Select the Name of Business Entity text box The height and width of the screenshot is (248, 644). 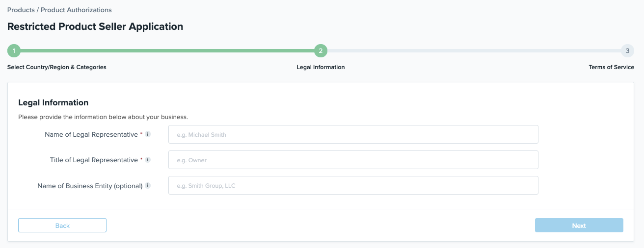click(x=353, y=186)
